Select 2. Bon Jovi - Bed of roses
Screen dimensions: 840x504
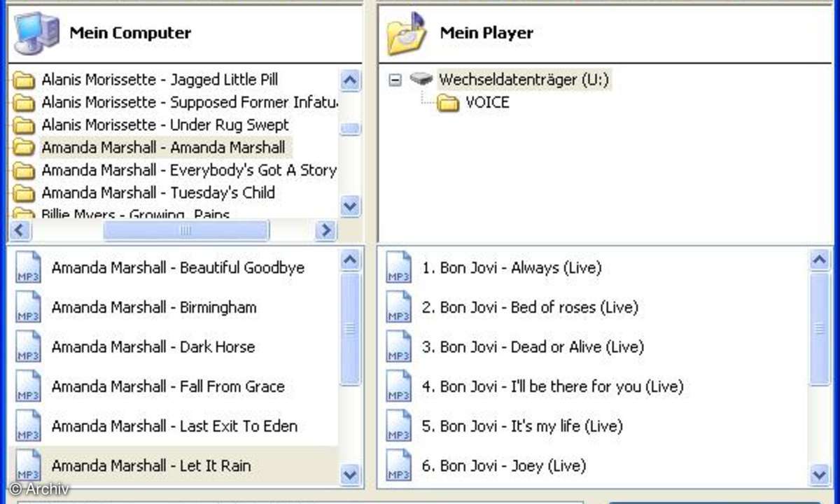click(530, 307)
